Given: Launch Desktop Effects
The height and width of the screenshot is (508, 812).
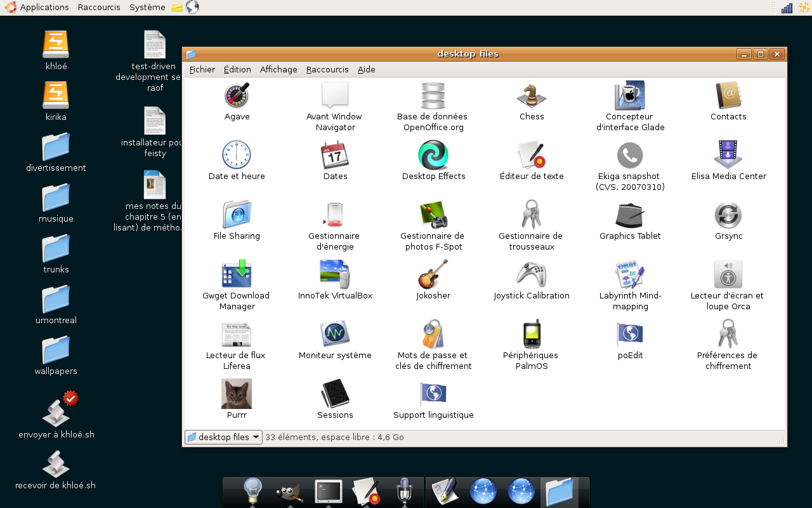Looking at the screenshot, I should tap(433, 155).
